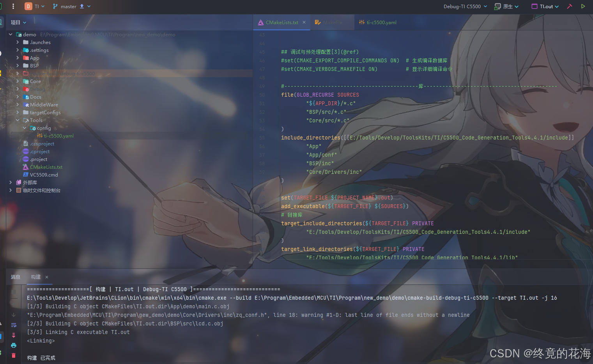Collapse the config subfolder
The height and width of the screenshot is (364, 593).
point(25,128)
